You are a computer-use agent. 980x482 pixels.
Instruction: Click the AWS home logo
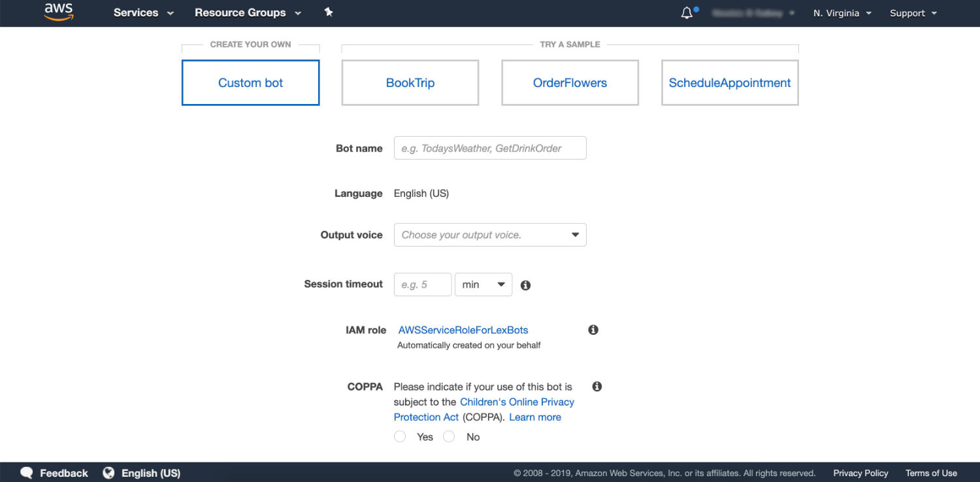tap(58, 12)
